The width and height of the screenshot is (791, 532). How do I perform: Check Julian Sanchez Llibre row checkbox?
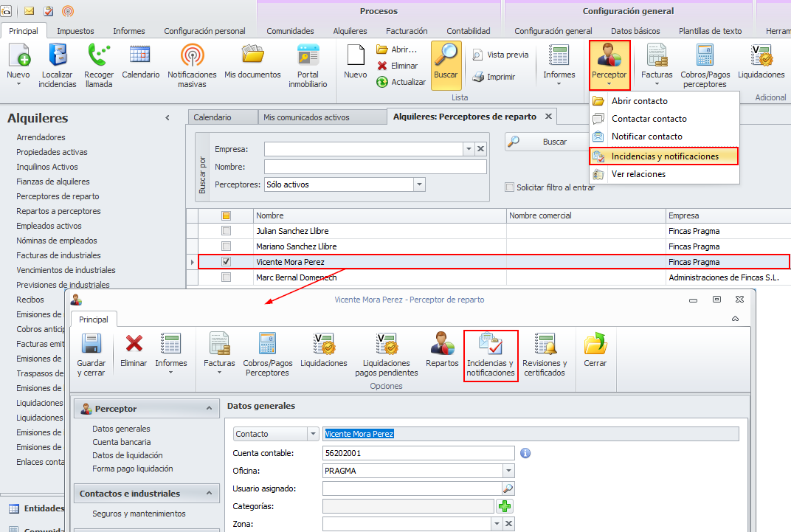(x=226, y=231)
